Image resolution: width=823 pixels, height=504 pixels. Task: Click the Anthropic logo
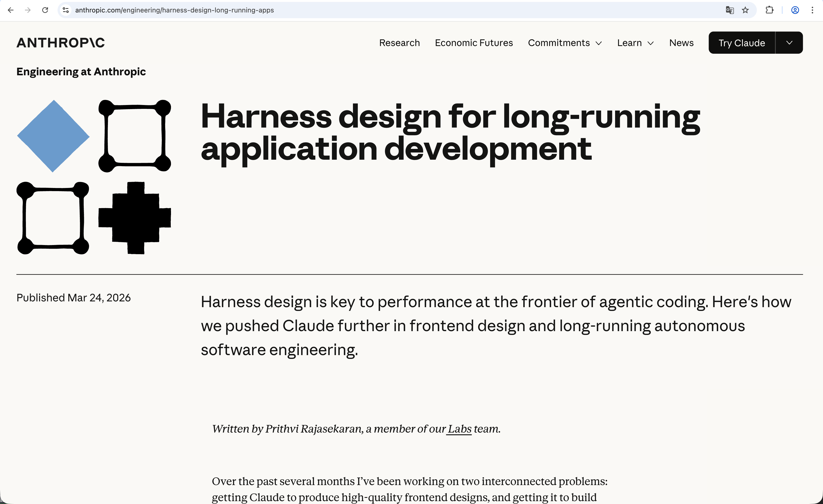[60, 43]
